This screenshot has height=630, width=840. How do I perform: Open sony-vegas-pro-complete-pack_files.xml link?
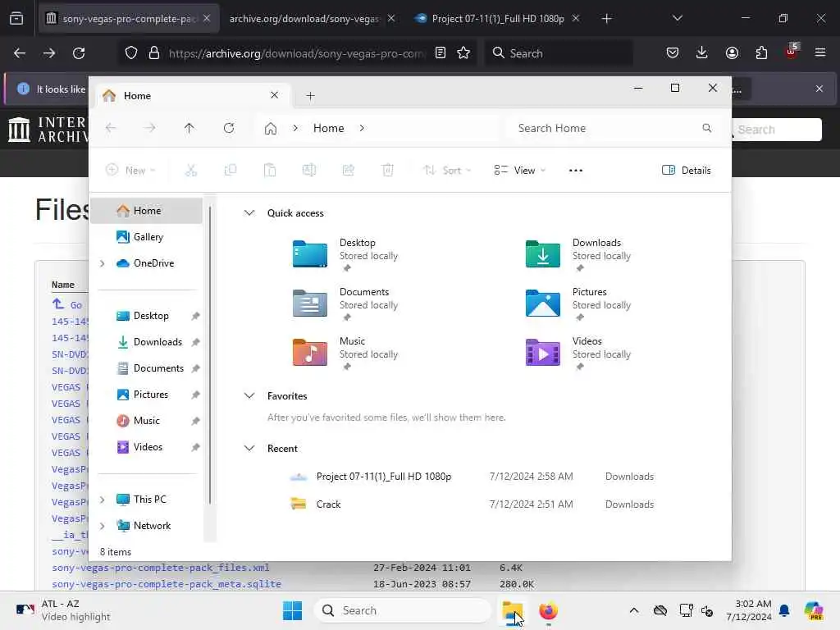(x=161, y=568)
